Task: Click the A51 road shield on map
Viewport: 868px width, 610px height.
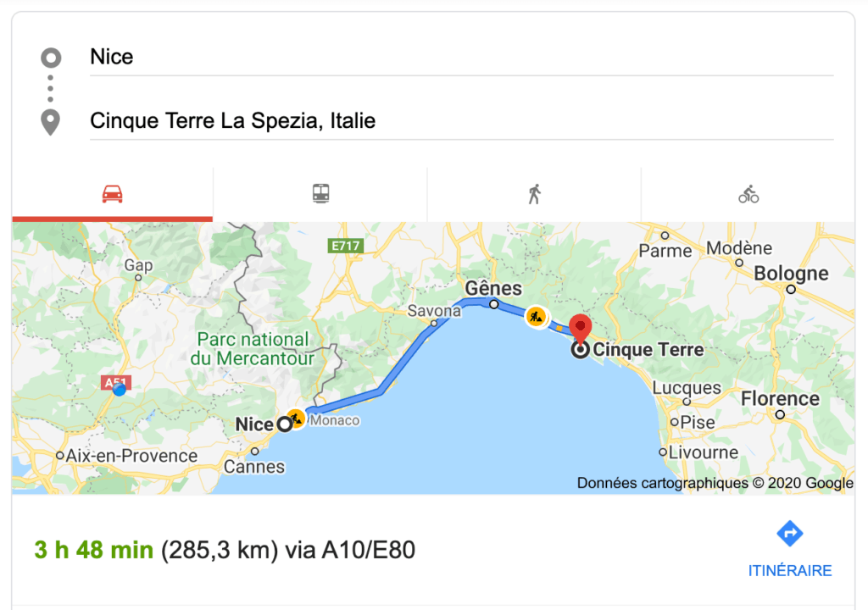Action: click(x=115, y=382)
